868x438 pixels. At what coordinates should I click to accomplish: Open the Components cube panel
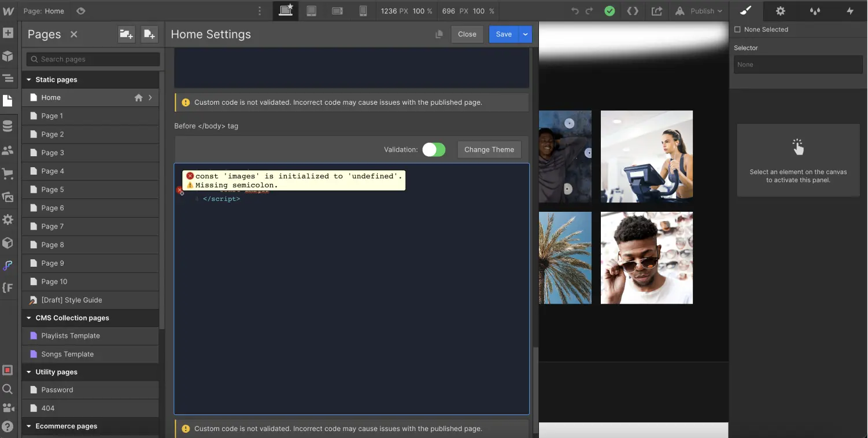click(8, 56)
